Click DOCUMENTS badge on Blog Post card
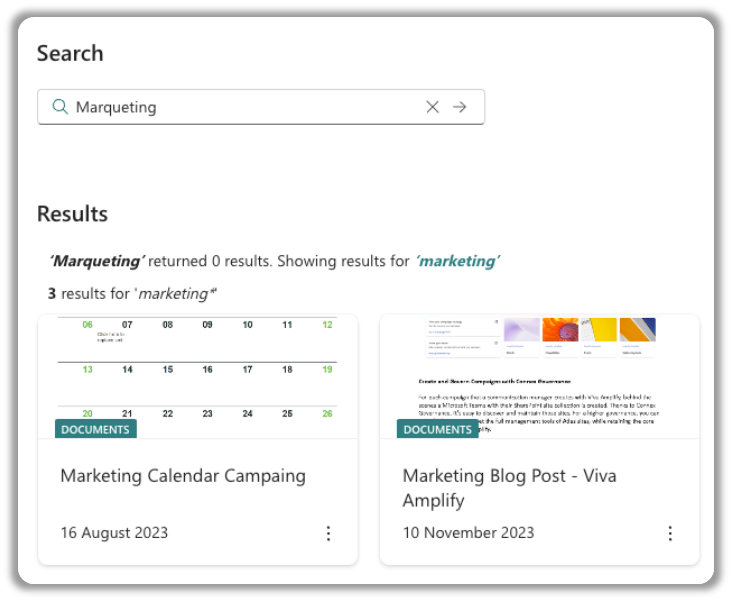 point(438,429)
